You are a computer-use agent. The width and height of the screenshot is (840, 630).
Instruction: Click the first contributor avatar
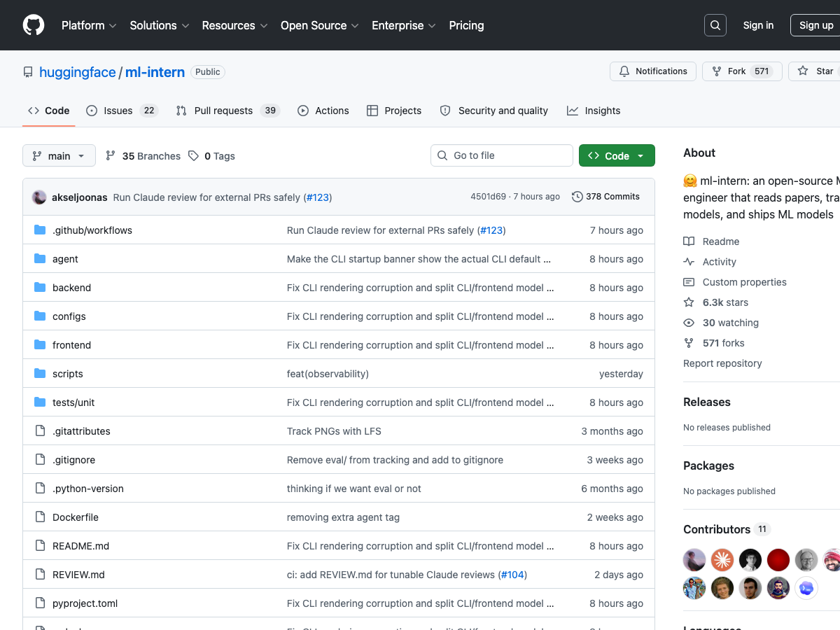[x=694, y=560]
